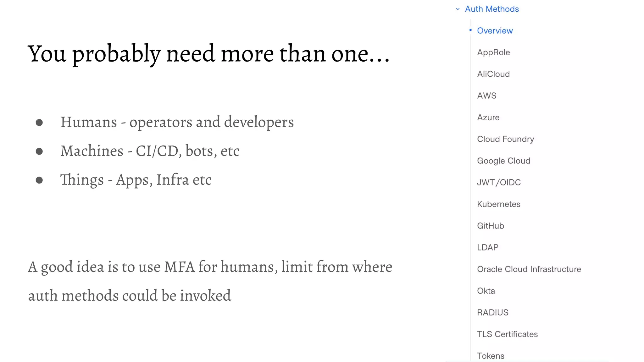Open the AppRole auth method page
Viewport: 644px width, 362px height.
[x=493, y=52]
